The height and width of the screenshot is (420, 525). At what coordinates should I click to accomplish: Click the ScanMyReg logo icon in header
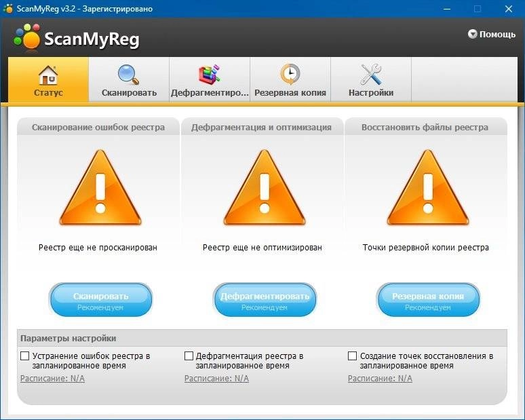[x=26, y=37]
